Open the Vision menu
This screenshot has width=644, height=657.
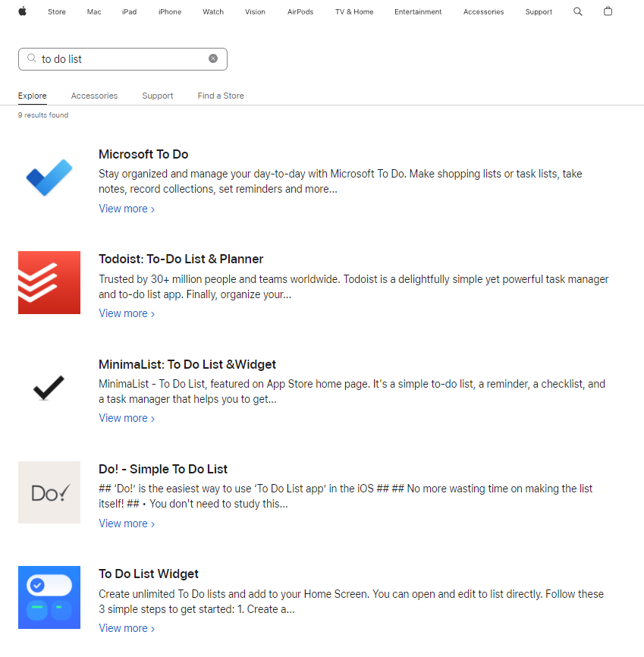(255, 11)
